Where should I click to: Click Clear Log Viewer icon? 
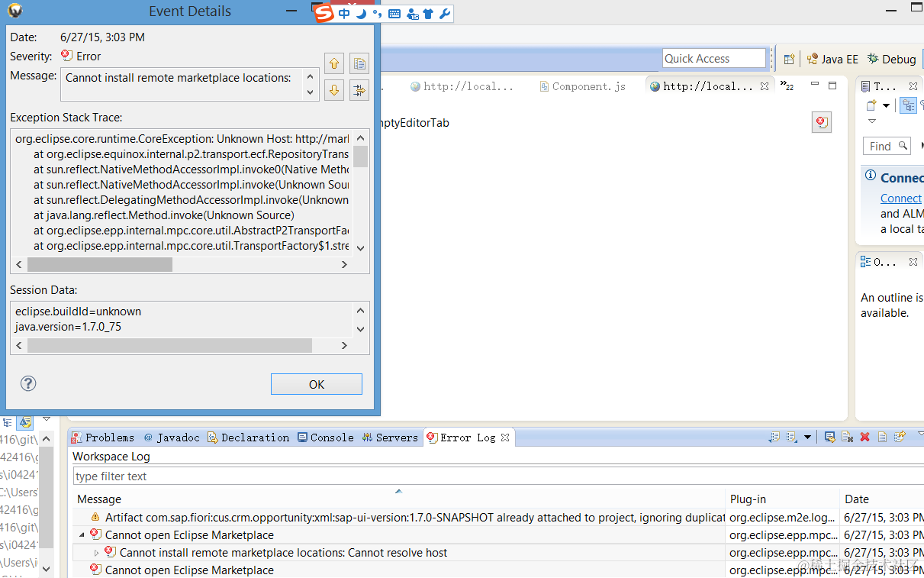click(x=847, y=437)
